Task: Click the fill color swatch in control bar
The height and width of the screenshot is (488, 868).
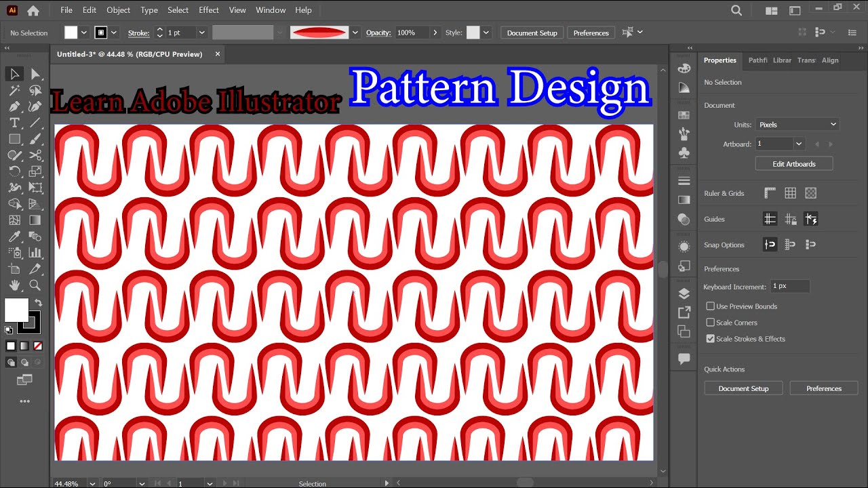Action: pyautogui.click(x=71, y=33)
